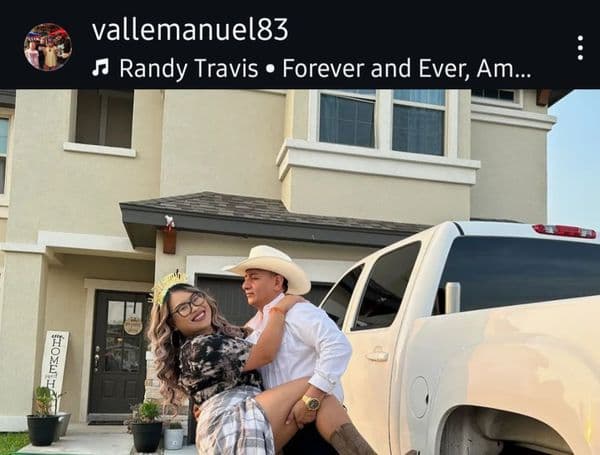This screenshot has height=455, width=600.
Task: Tap the white truck's door handle
Action: [377, 354]
